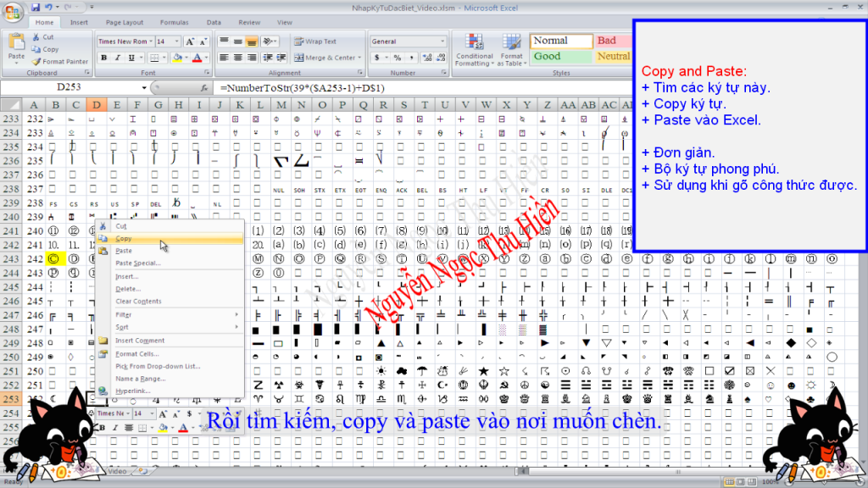Apply ribbon Font Color red A
This screenshot has width=868, height=488.
click(x=197, y=58)
